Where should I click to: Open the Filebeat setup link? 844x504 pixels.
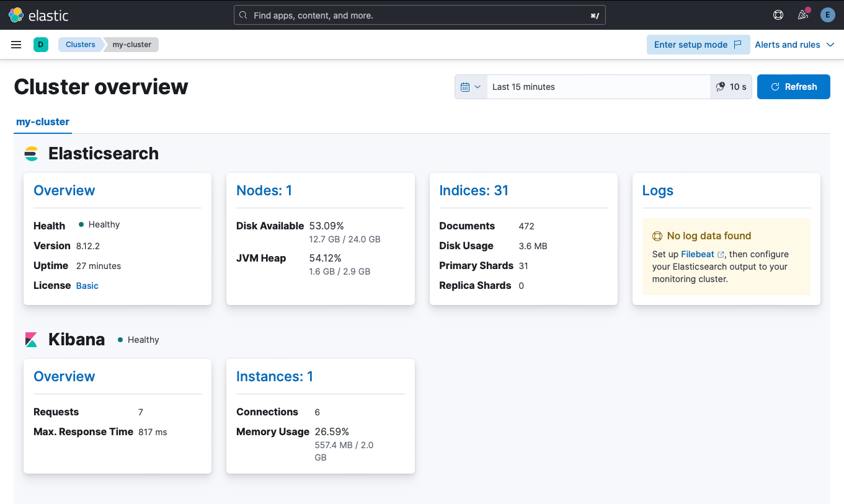702,254
